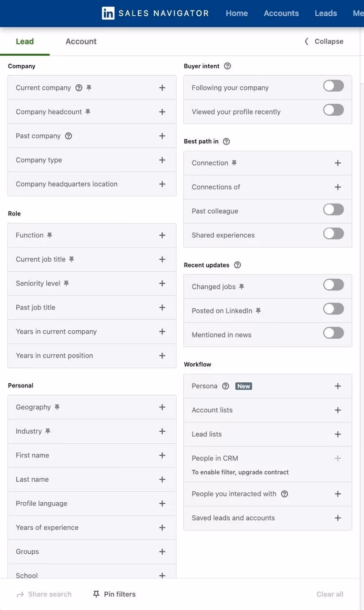Open help info for Past company filter
The image size is (364, 610).
pyautogui.click(x=68, y=135)
